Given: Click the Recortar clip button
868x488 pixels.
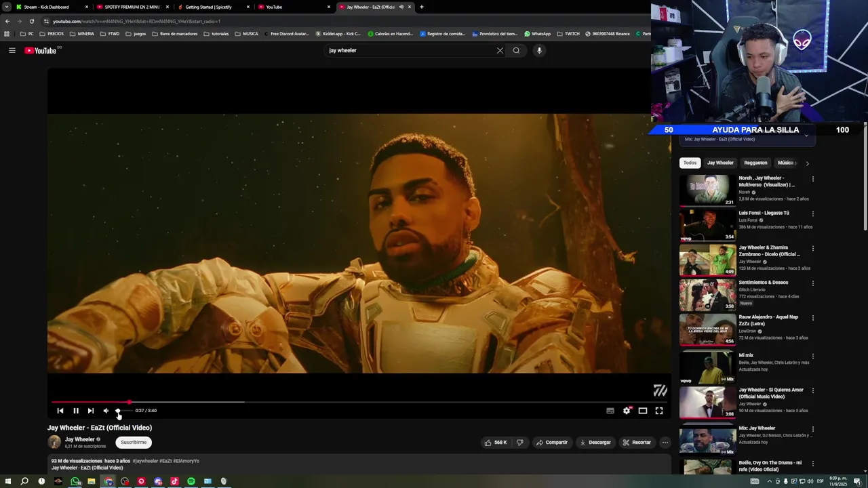Looking at the screenshot, I should (x=637, y=443).
